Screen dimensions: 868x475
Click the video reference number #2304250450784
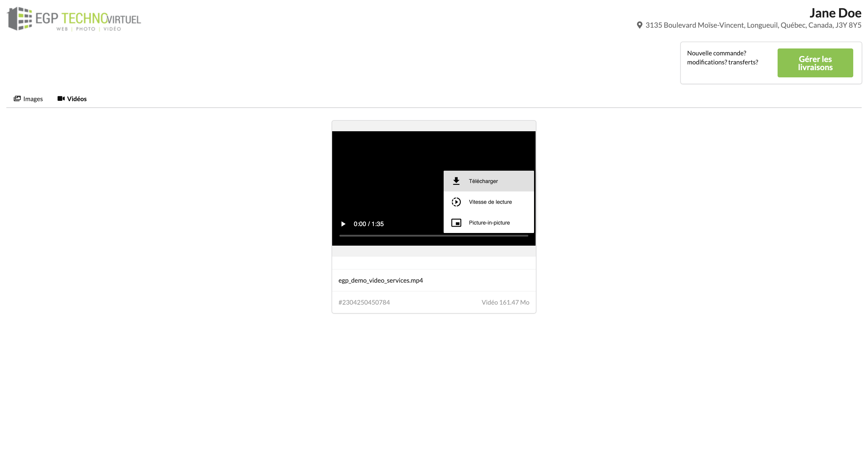pyautogui.click(x=364, y=302)
